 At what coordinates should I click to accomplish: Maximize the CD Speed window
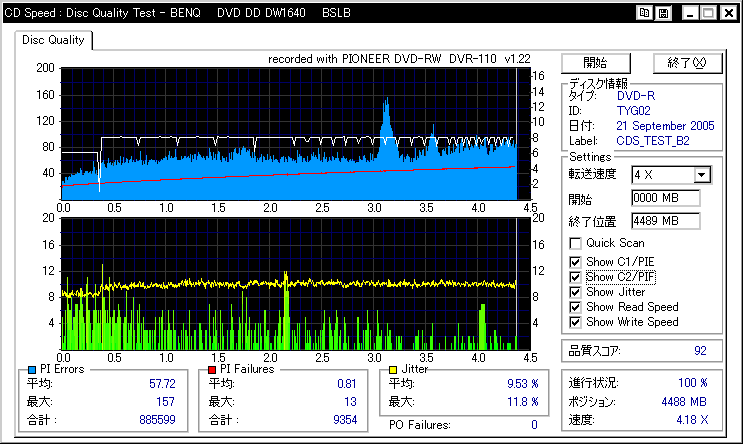[x=709, y=13]
